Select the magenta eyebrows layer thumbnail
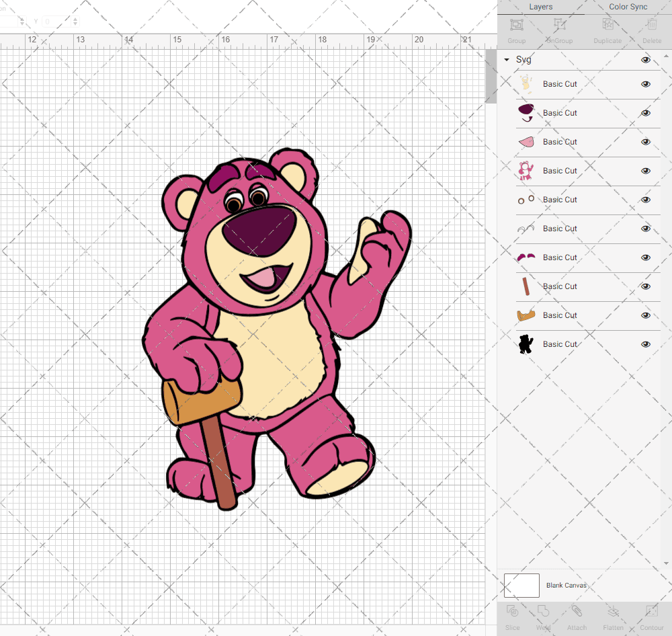 [526, 257]
